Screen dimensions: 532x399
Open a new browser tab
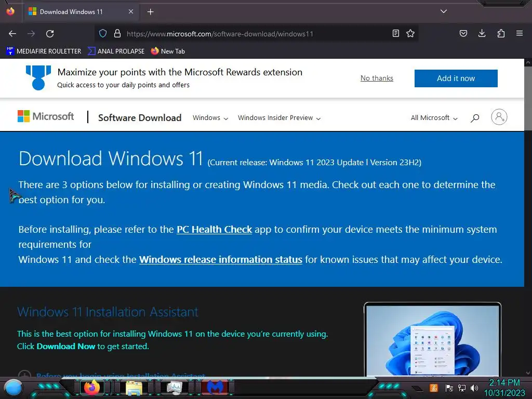tap(150, 12)
